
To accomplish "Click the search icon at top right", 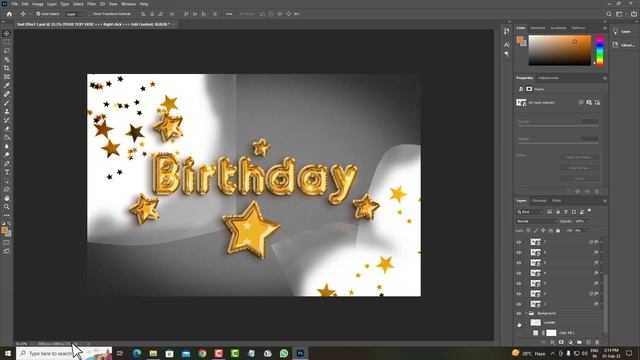I will (x=609, y=14).
